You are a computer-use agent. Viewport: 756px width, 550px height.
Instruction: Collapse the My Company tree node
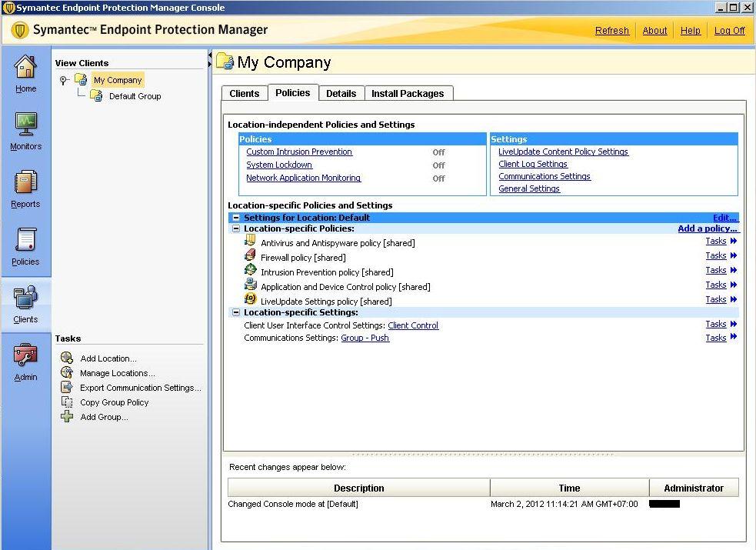(64, 80)
